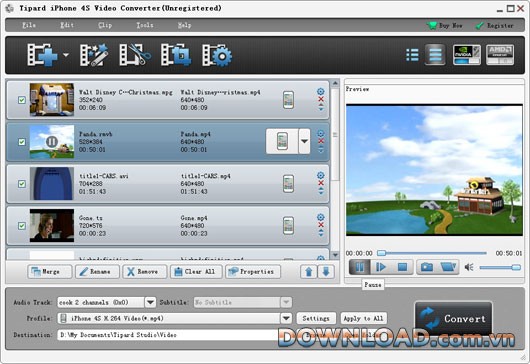The height and width of the screenshot is (364, 530).
Task: Open the Help menu
Action: click(x=184, y=25)
